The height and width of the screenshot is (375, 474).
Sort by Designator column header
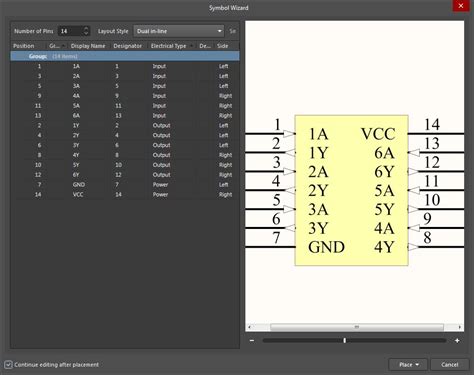[128, 46]
